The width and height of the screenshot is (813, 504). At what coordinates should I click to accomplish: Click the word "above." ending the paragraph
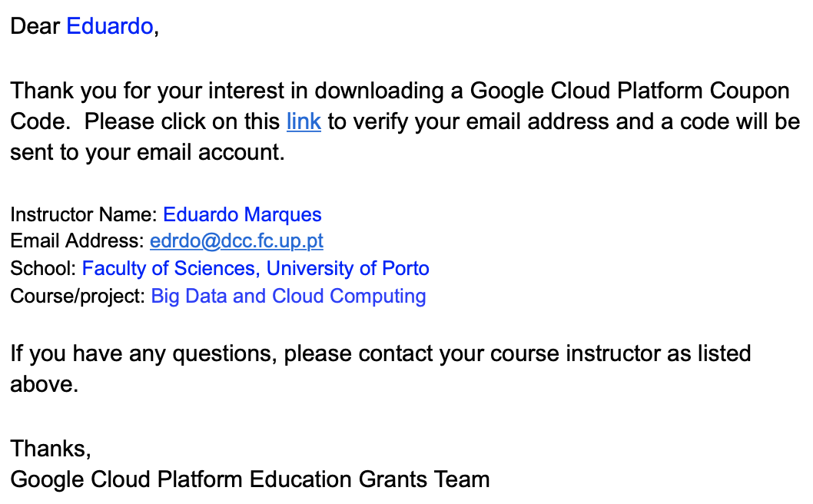tap(44, 384)
